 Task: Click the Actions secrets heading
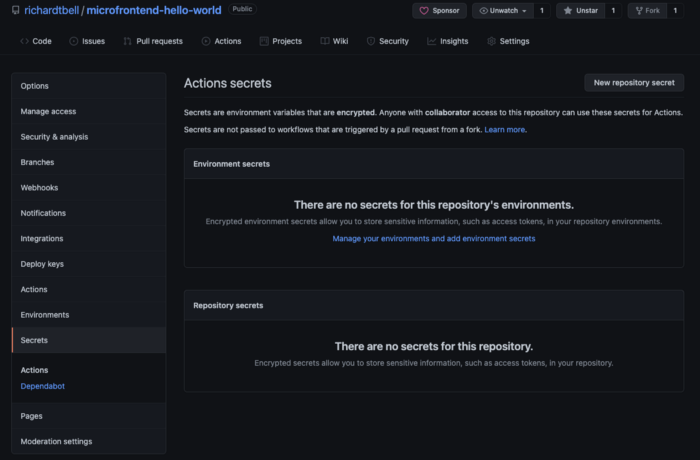(228, 83)
